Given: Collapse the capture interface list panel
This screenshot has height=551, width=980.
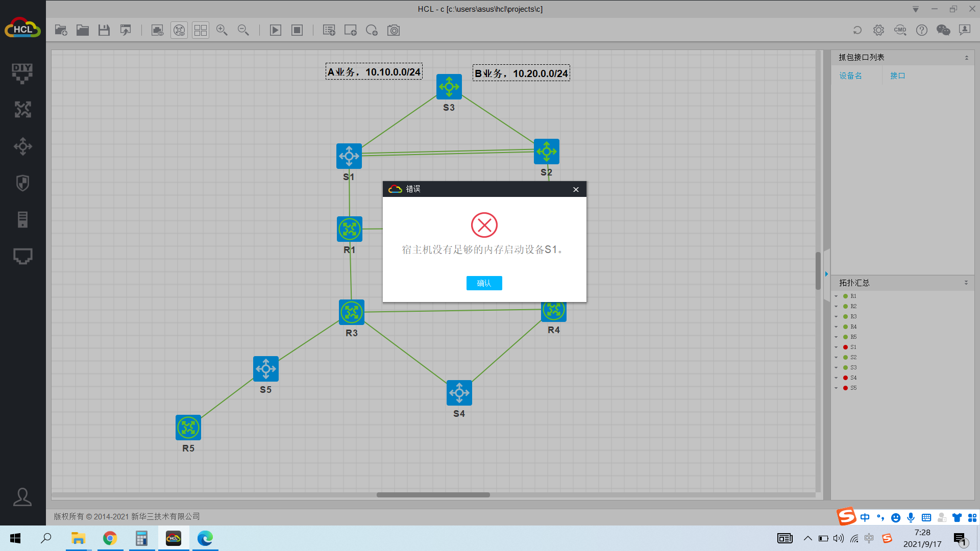Looking at the screenshot, I should pyautogui.click(x=966, y=58).
